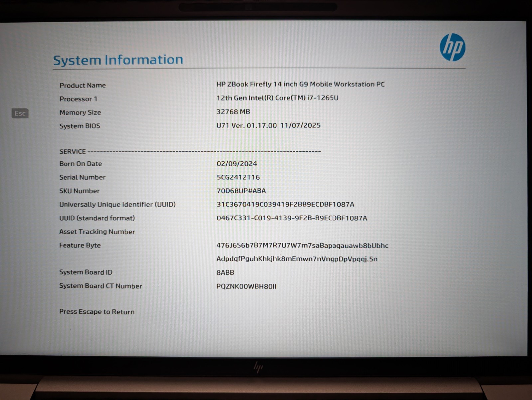Click the Born On Date label
The image size is (532, 400).
pyautogui.click(x=80, y=164)
